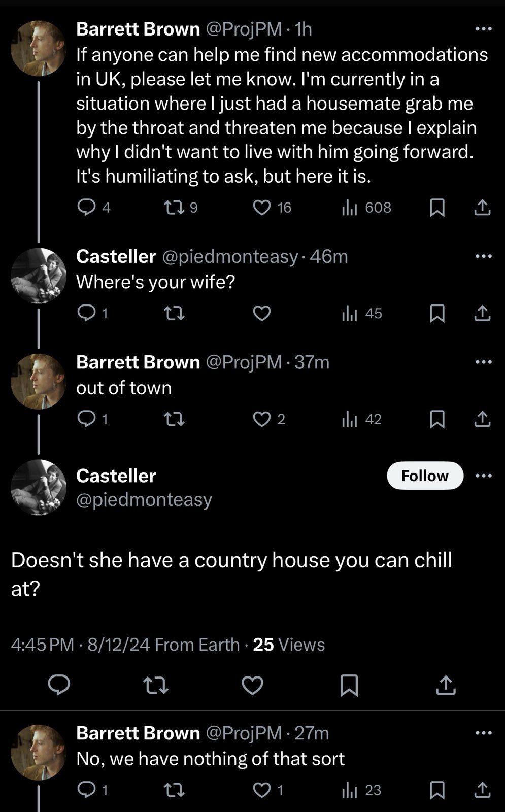Repost the tweet with 9 reposts
The width and height of the screenshot is (505, 812).
click(175, 207)
